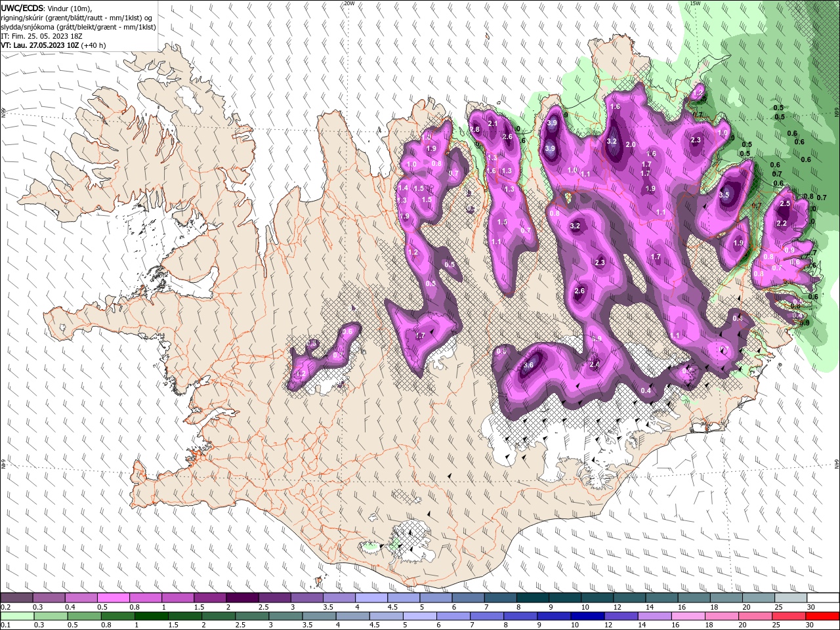Click the '2.2' snowfall value on the map
This screenshot has height=630, width=840.
point(782,224)
